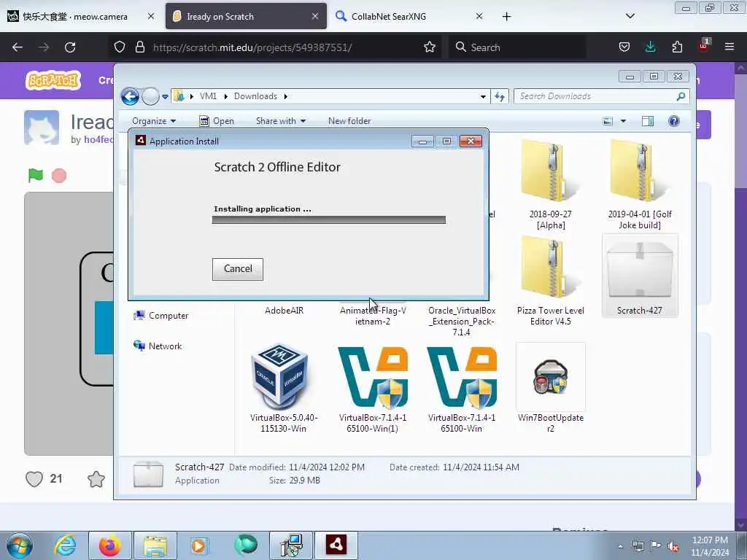Image resolution: width=747 pixels, height=560 pixels.
Task: Expand the arrow after Downloads breadcrumb
Action: point(286,97)
